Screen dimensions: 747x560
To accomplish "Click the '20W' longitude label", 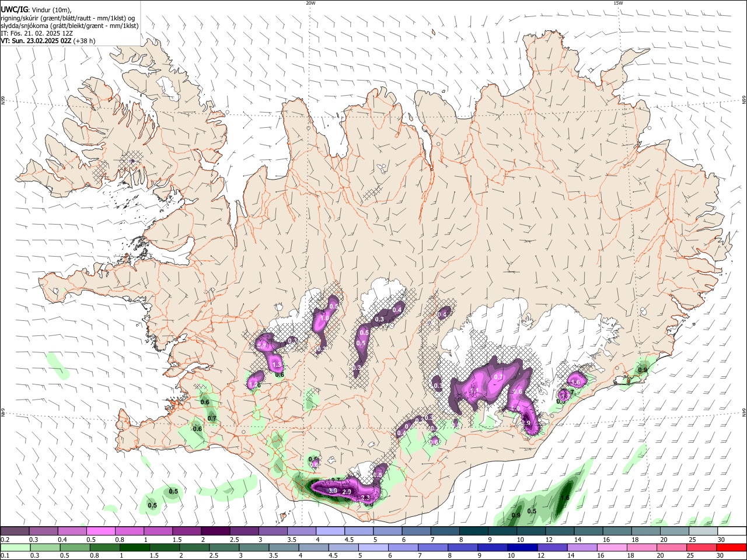I will tap(310, 3).
